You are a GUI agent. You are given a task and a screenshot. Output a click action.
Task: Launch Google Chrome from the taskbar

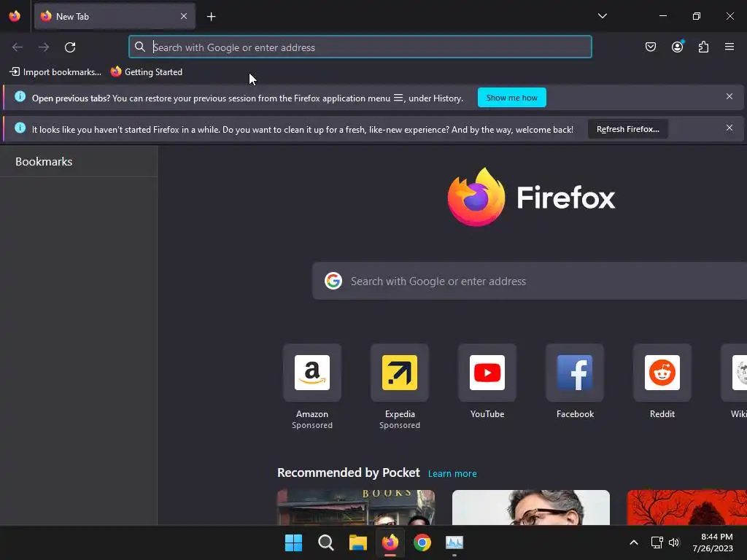click(422, 542)
